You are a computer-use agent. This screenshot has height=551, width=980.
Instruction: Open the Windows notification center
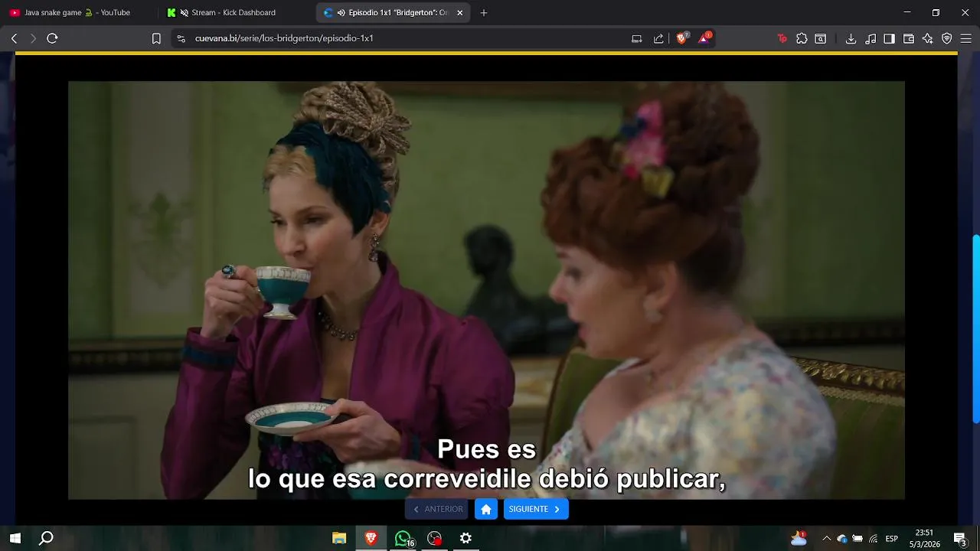(x=960, y=539)
